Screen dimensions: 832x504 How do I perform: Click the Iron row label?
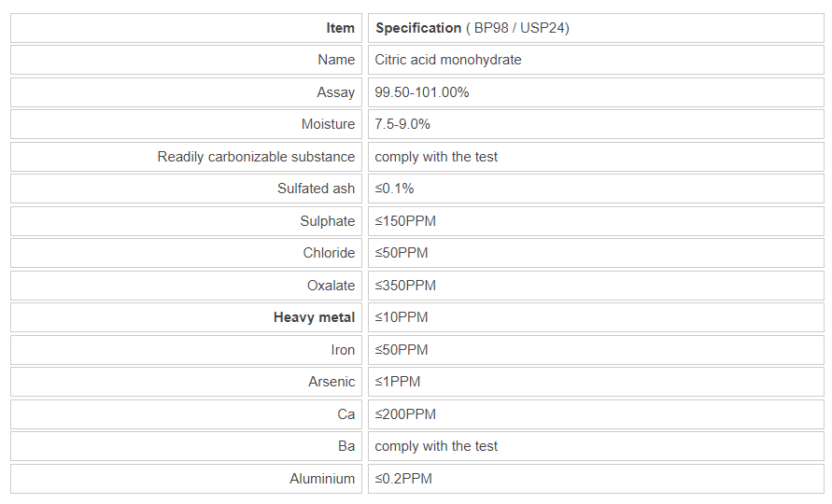[343, 350]
